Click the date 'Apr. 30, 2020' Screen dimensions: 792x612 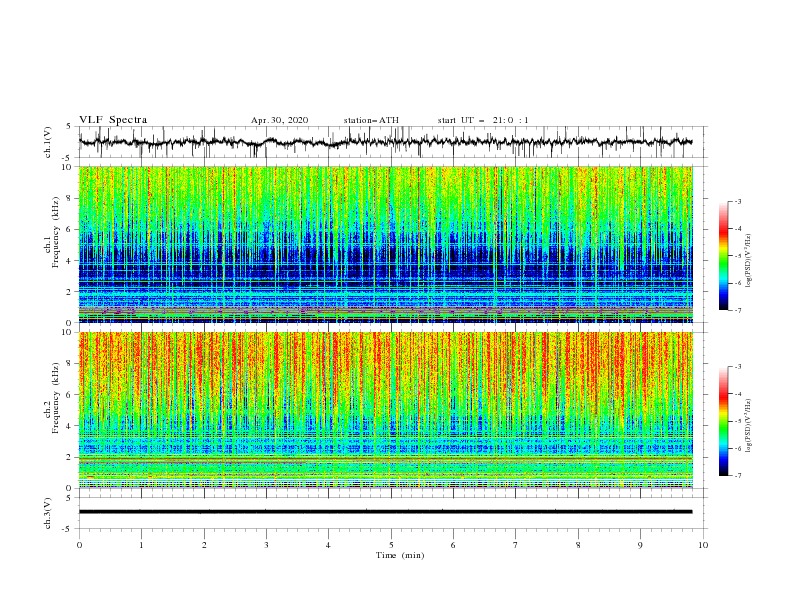(279, 120)
